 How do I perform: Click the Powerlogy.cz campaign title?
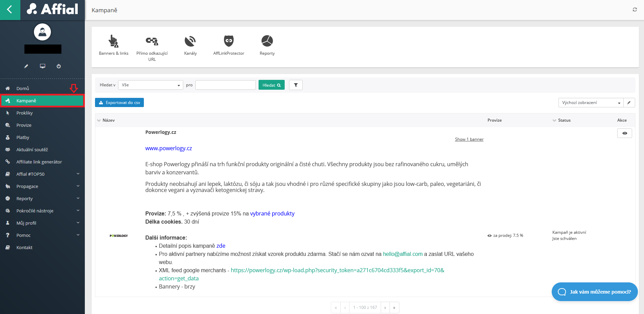coord(161,132)
